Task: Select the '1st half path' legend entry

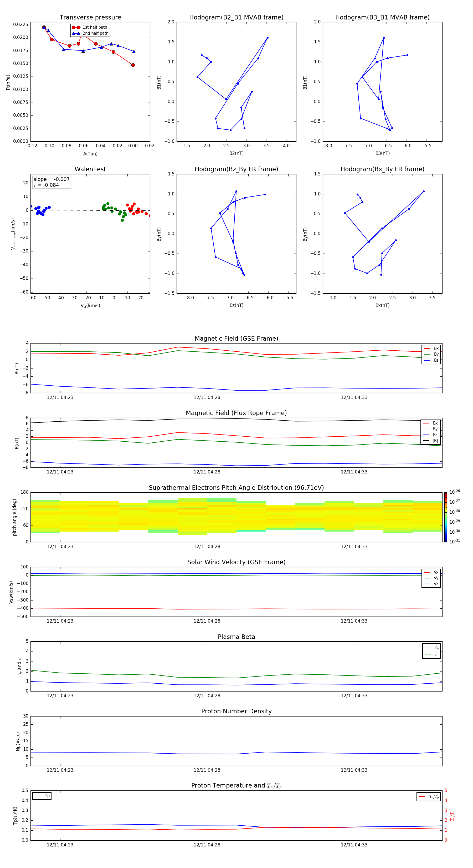Action: [x=90, y=27]
